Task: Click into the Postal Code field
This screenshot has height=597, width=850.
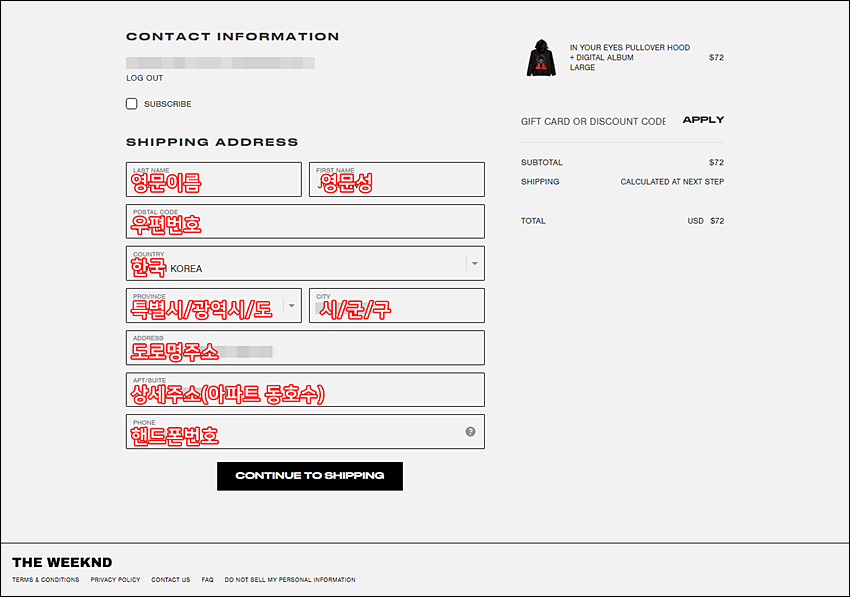Action: click(305, 221)
